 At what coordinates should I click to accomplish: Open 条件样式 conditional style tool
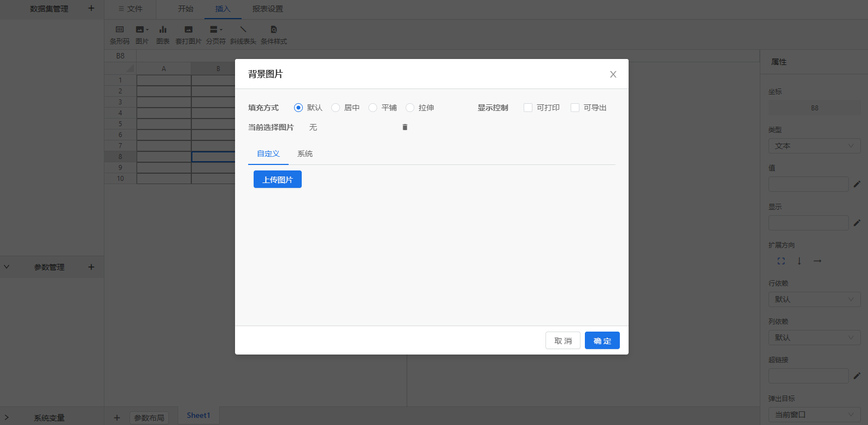pyautogui.click(x=274, y=35)
